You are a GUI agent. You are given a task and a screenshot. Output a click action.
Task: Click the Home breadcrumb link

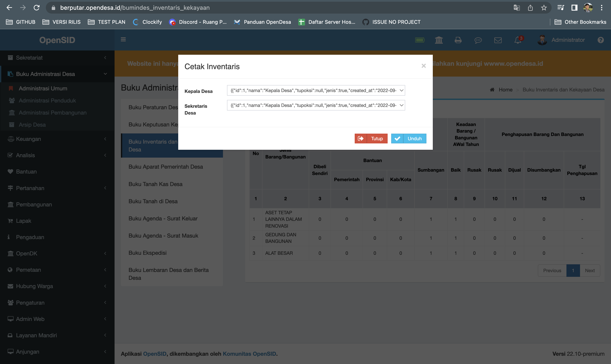tap(505, 90)
